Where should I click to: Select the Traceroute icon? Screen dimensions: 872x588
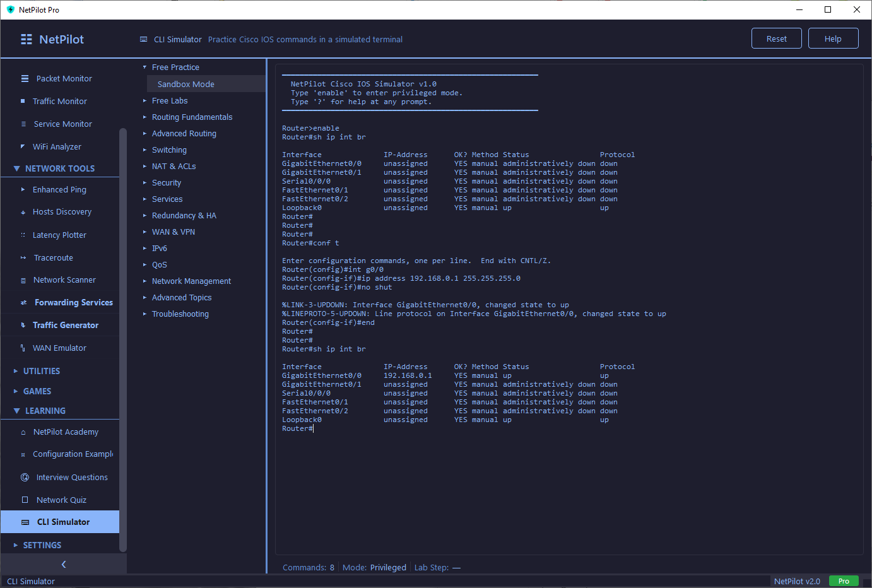[24, 257]
